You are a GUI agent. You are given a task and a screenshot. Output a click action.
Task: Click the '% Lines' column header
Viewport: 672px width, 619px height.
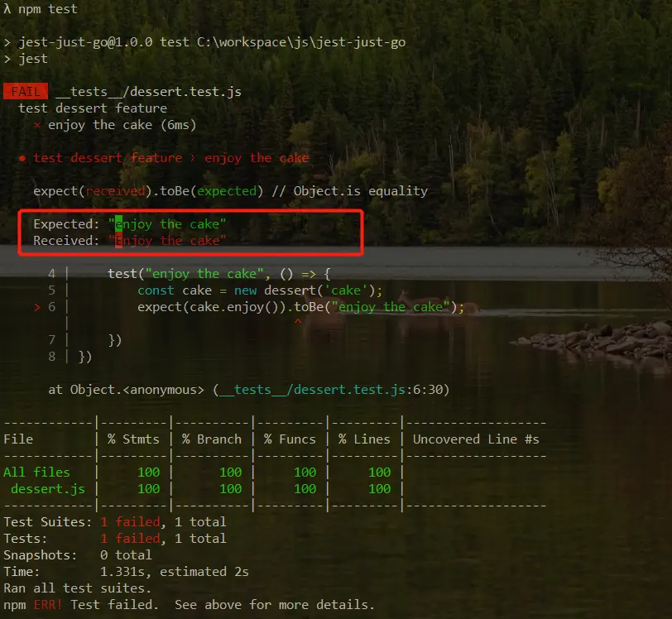click(364, 439)
